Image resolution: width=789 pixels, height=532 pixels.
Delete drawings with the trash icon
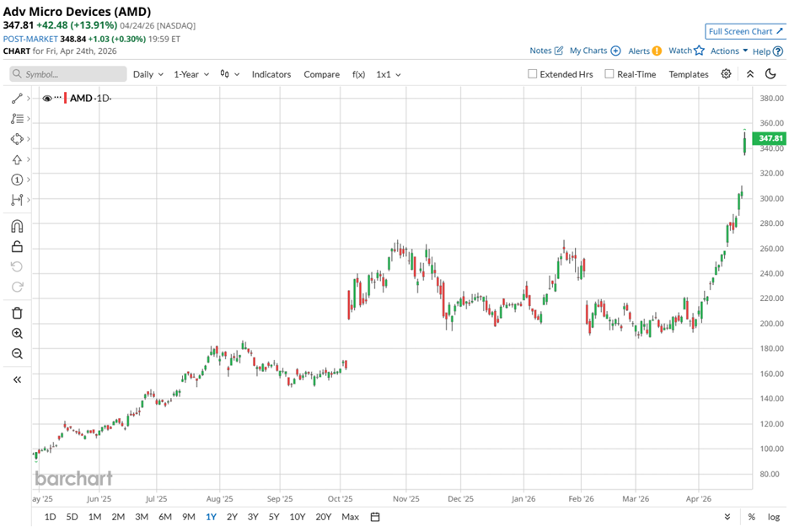tap(17, 313)
